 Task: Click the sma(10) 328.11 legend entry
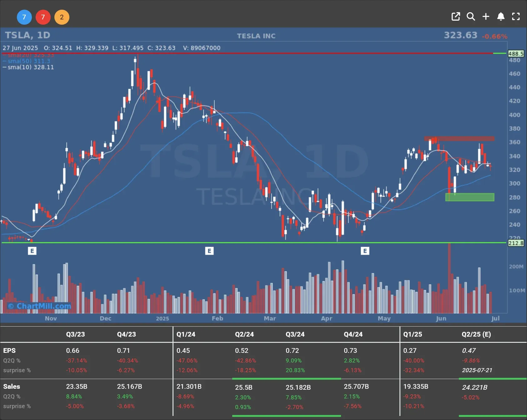point(28,67)
